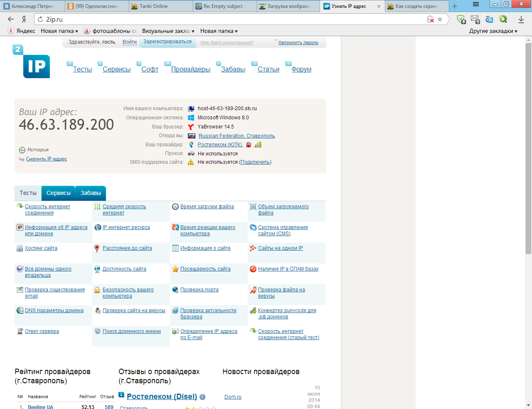The image size is (532, 409).
Task: Click the globe icon for Проверка порта
Action: click(175, 290)
